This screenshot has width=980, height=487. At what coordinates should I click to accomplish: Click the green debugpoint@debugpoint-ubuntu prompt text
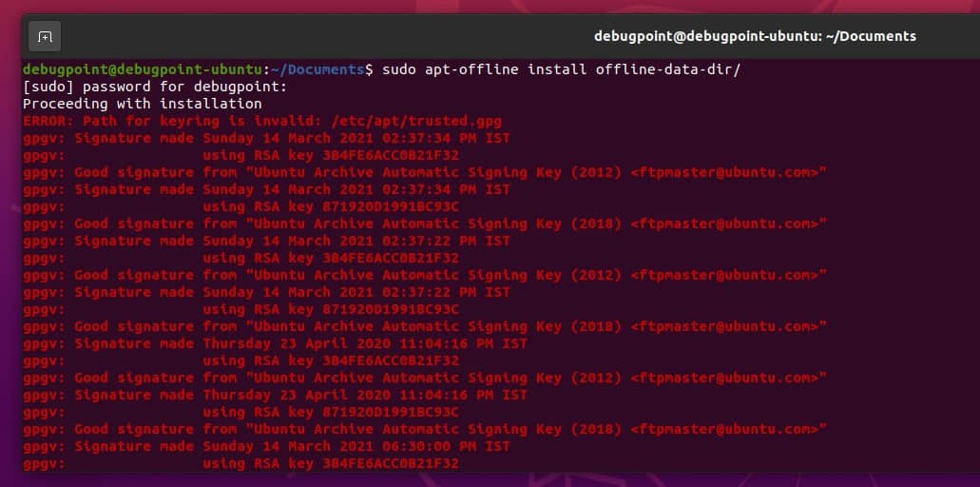(x=143, y=69)
